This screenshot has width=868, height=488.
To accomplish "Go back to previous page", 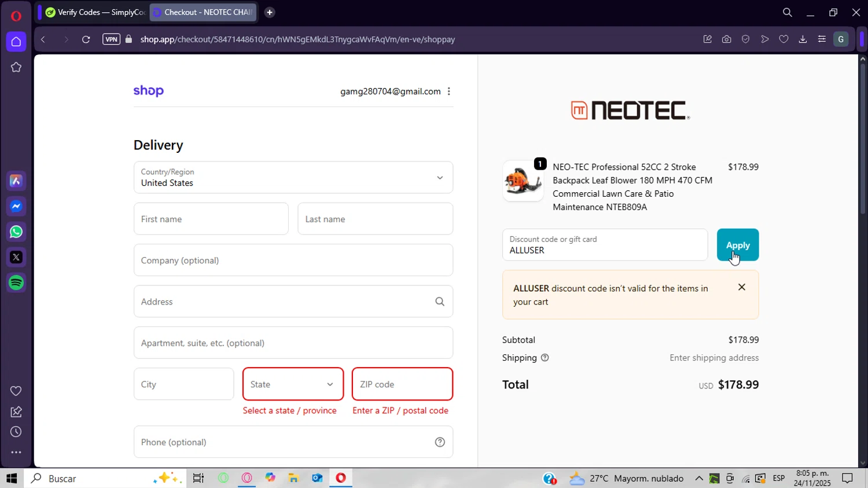I will [x=43, y=39].
